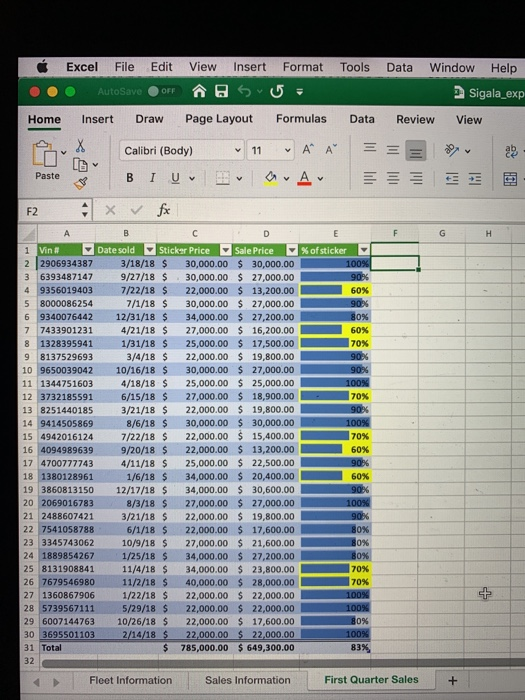Click the Merge & Center icon
This screenshot has height=700, width=525.
click(x=510, y=179)
